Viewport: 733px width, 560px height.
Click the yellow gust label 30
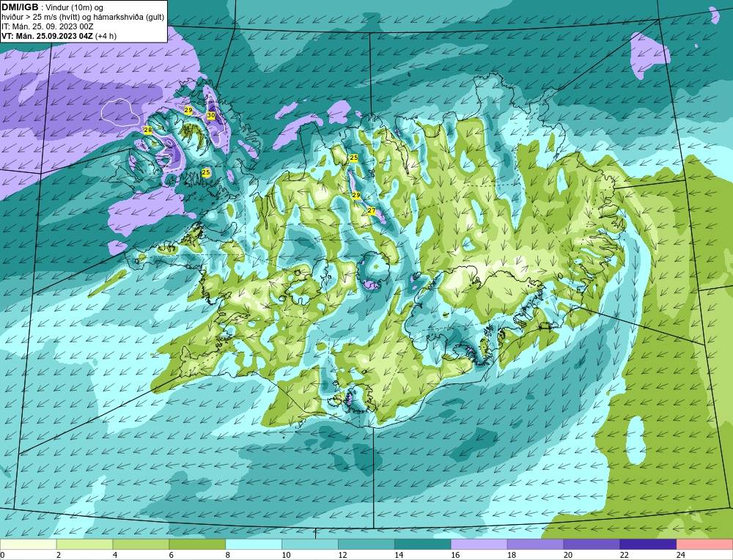pyautogui.click(x=211, y=115)
